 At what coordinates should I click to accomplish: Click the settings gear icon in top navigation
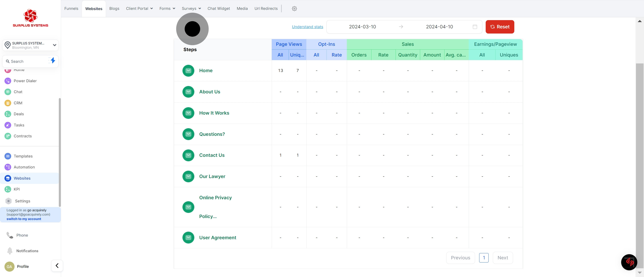pyautogui.click(x=294, y=8)
